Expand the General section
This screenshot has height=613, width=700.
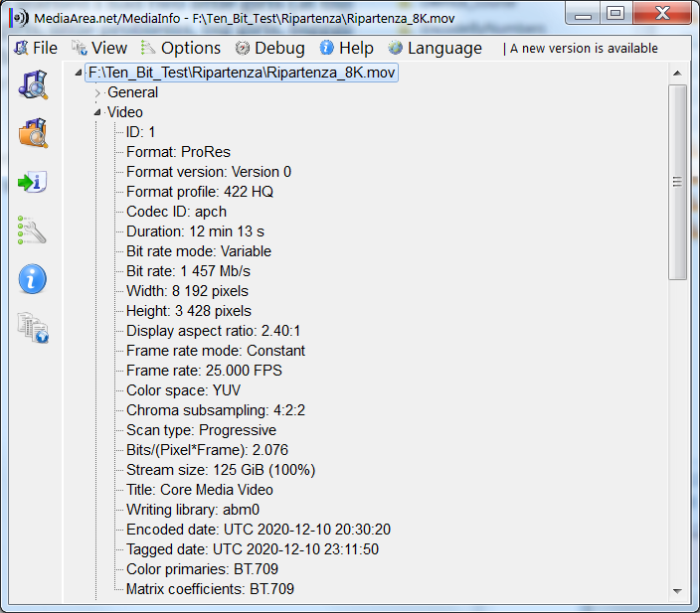click(x=97, y=92)
